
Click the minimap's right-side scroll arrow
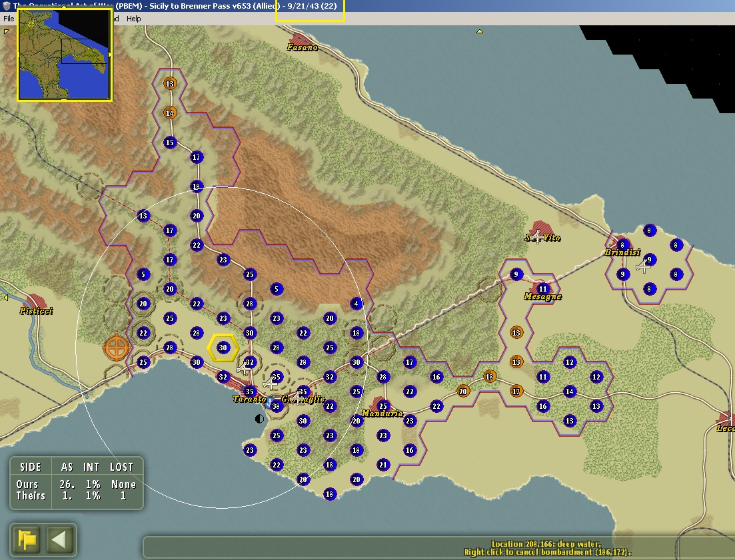(110, 55)
